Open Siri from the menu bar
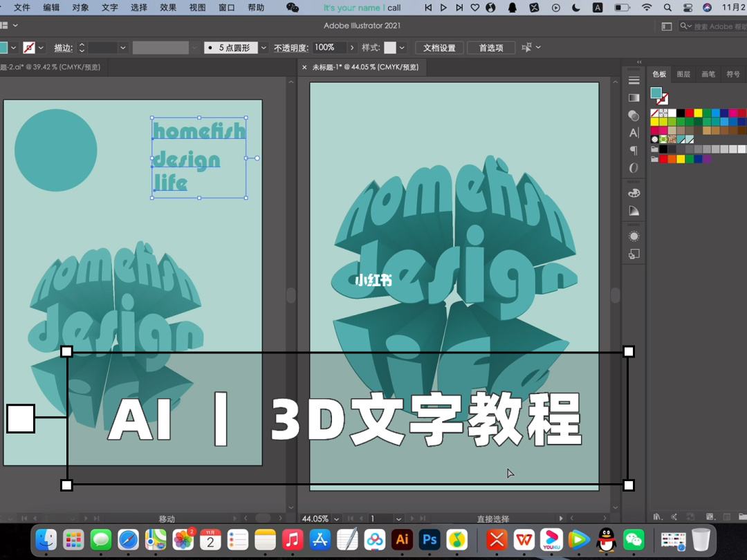747x560 pixels. (x=708, y=8)
